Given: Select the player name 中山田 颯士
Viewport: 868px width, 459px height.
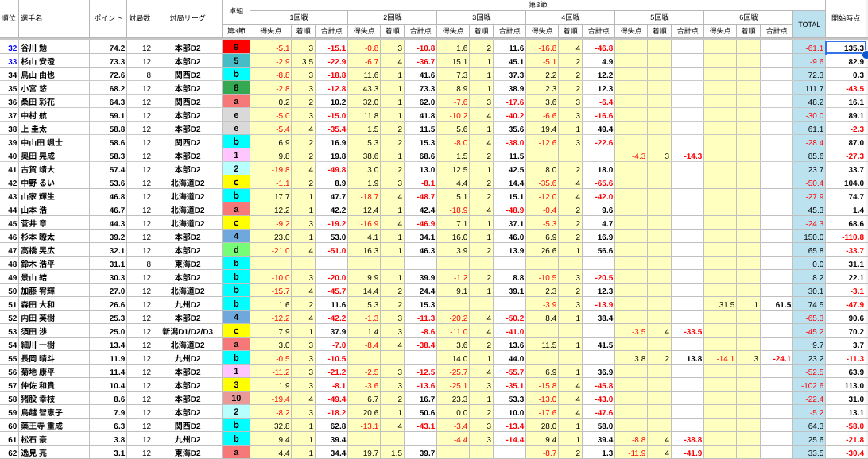Looking at the screenshot, I should [41, 143].
